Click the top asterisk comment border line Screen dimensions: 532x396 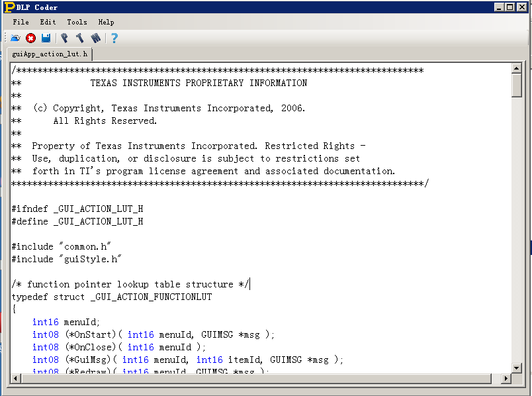click(218, 70)
